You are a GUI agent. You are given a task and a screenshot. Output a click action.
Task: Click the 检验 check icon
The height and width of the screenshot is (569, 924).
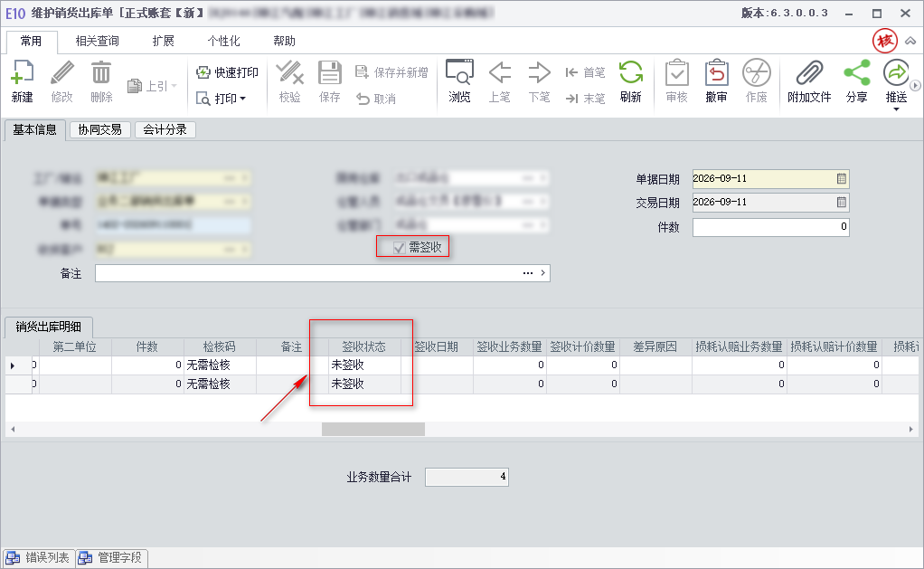(x=290, y=73)
